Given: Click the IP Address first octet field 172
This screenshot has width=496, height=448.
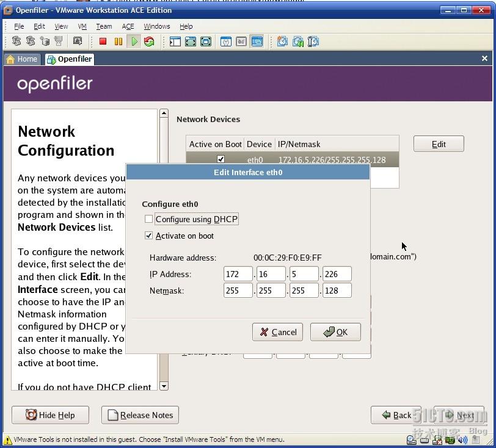Looking at the screenshot, I should [x=238, y=274].
